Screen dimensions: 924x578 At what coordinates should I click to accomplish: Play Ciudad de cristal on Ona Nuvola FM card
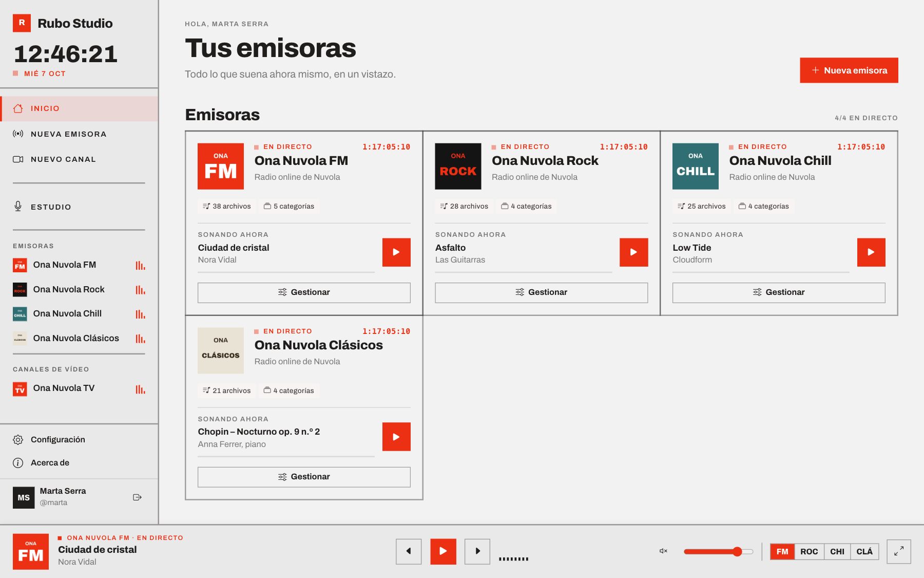pyautogui.click(x=396, y=252)
